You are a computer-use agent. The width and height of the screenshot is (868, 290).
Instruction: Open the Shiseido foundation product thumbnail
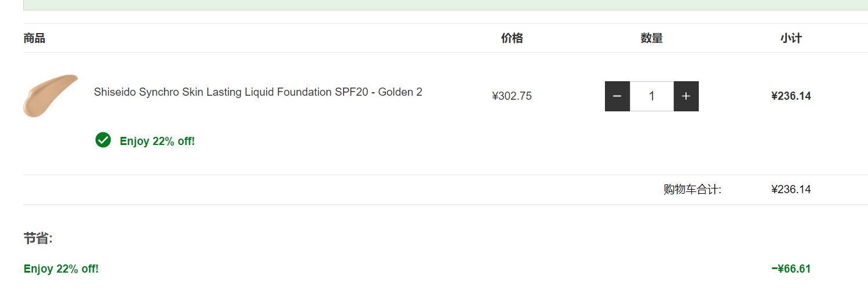tap(50, 96)
